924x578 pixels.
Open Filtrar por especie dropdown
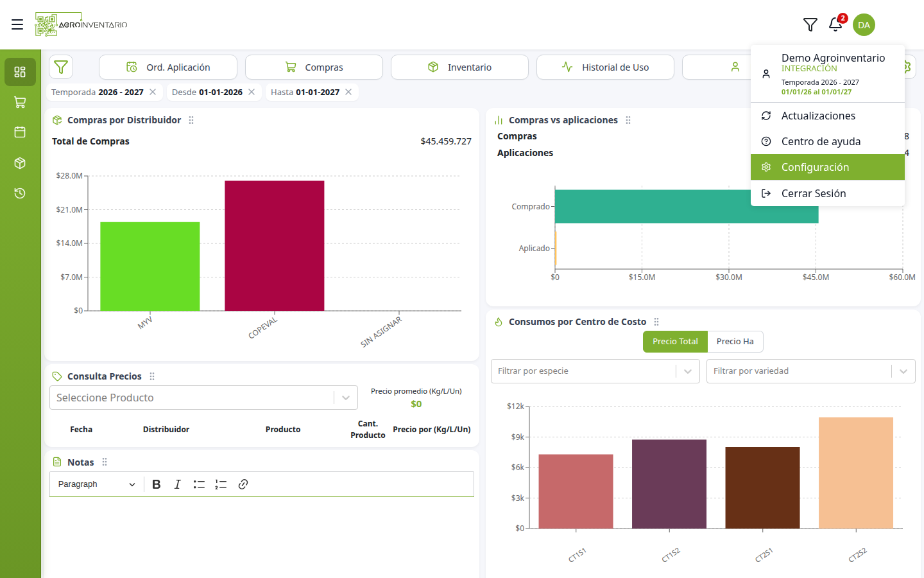pos(595,371)
